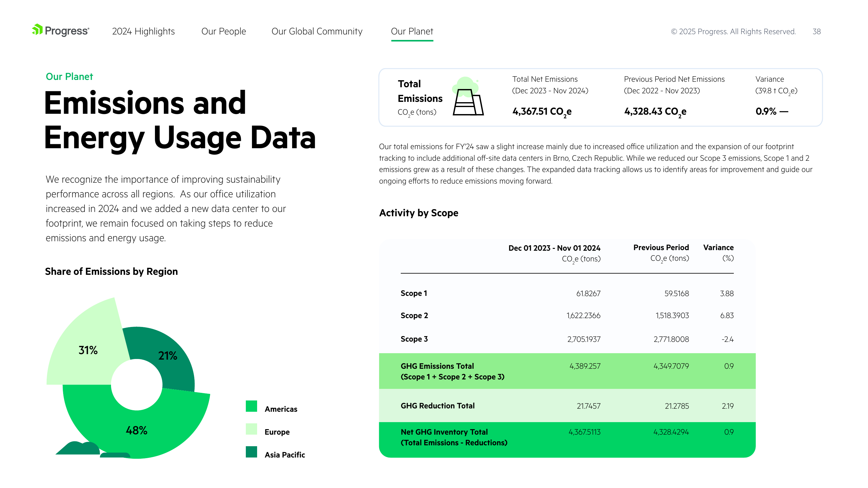868x488 pixels.
Task: Click the value 1,622.2366
Action: click(x=584, y=315)
